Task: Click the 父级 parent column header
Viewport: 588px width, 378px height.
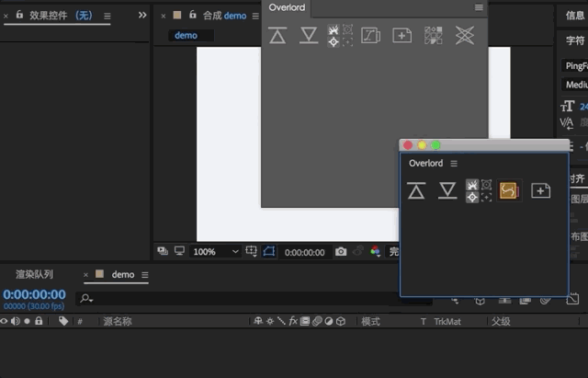Action: click(501, 321)
